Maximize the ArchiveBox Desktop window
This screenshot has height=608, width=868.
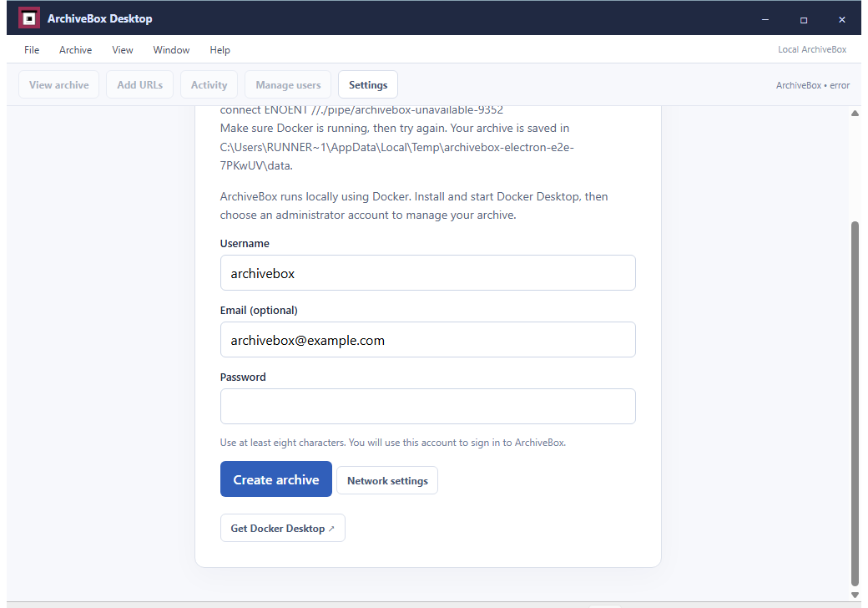[x=804, y=19]
